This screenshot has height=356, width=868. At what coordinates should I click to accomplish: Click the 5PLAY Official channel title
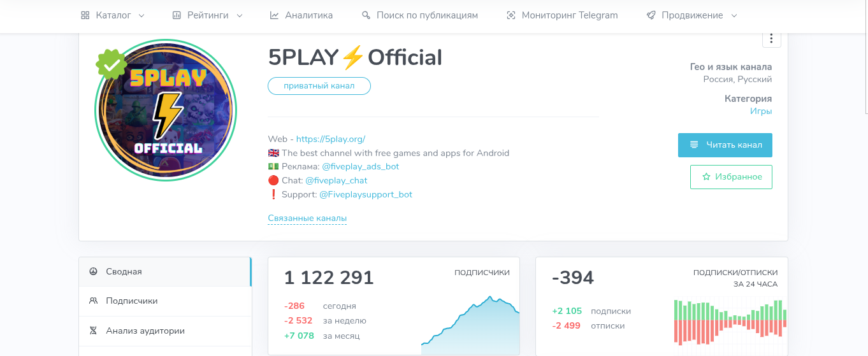[355, 57]
